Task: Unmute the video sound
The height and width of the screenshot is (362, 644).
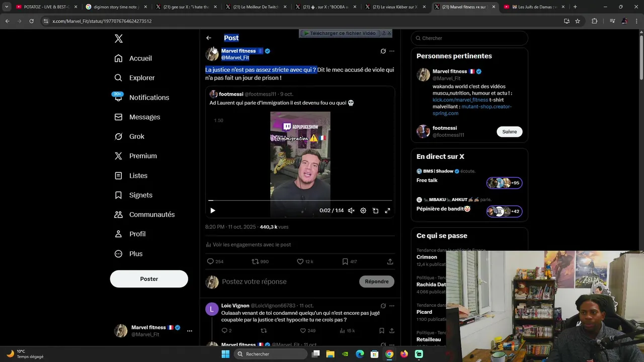Action: [351, 211]
